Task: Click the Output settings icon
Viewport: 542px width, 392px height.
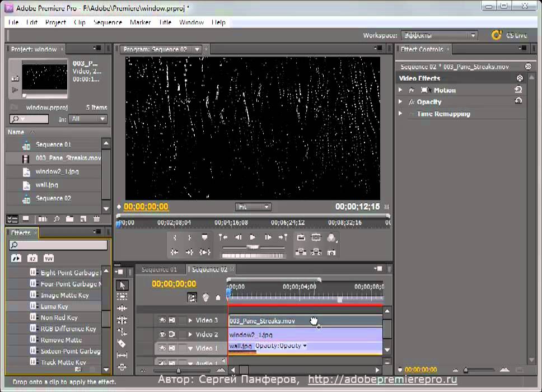Action: tap(331, 237)
